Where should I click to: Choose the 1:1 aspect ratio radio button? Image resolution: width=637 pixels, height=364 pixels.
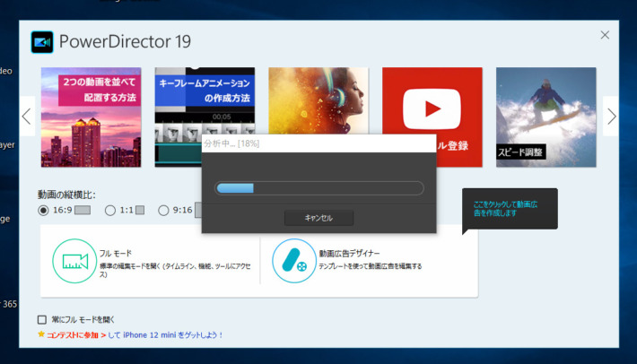tap(109, 211)
